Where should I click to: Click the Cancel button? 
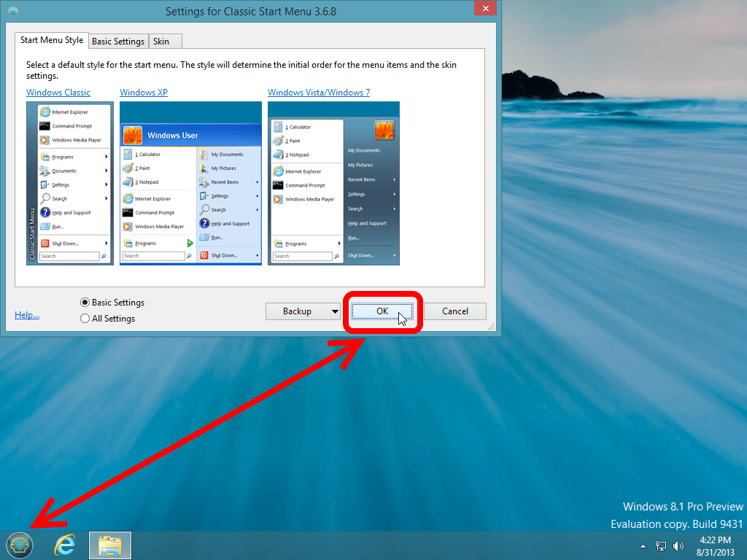point(455,311)
